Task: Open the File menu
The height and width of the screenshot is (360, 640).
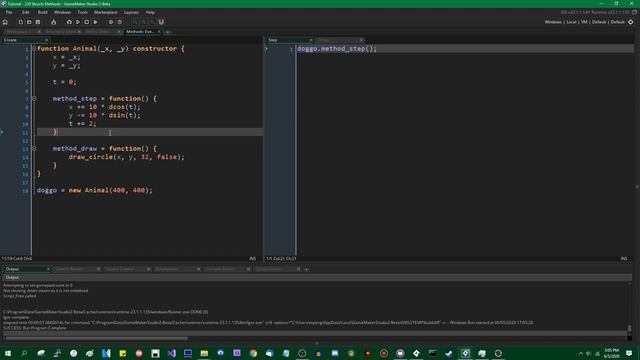Action: click(x=9, y=12)
